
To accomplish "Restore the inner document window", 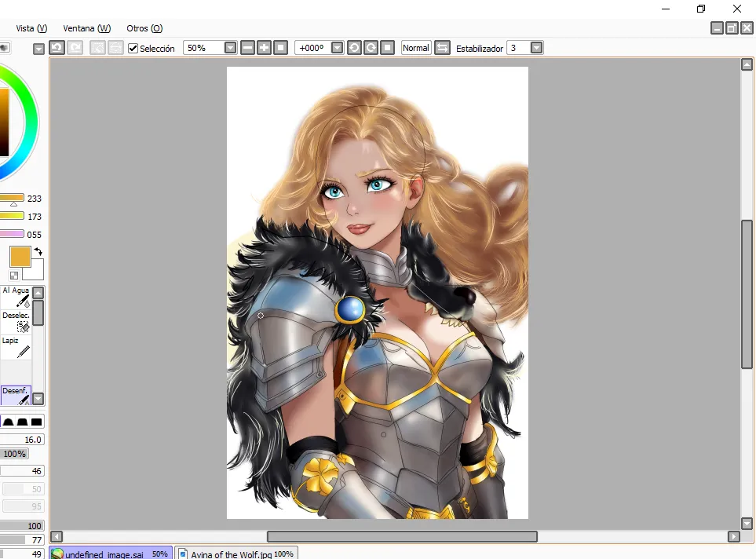I will click(x=732, y=28).
